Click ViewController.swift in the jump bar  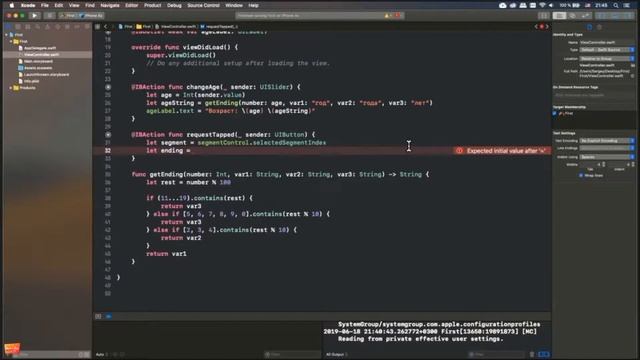176,27
